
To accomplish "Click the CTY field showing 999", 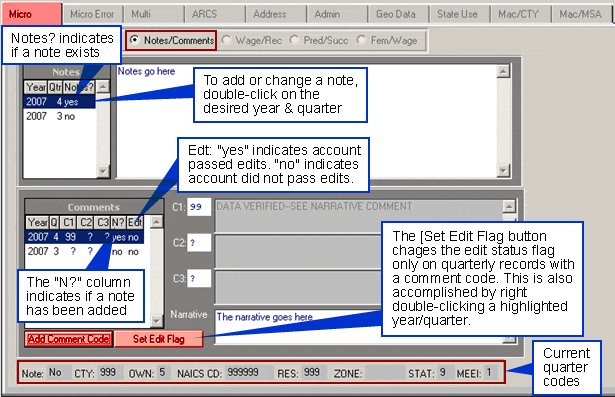I will (x=110, y=372).
